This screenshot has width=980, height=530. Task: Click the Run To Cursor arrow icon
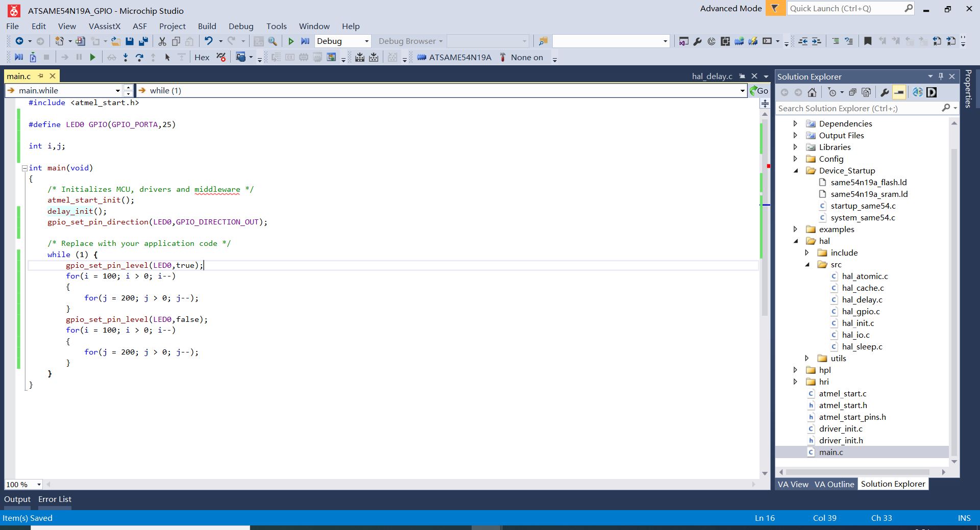167,57
